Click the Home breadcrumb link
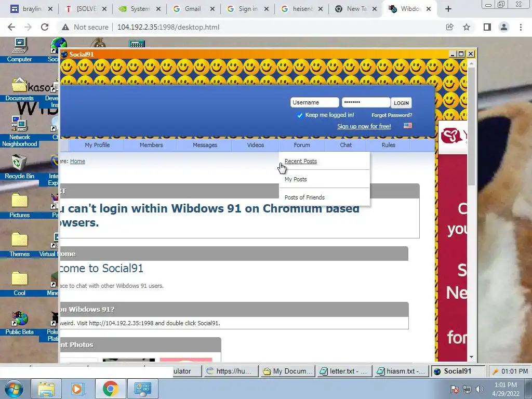Image resolution: width=532 pixels, height=399 pixels. 77,161
